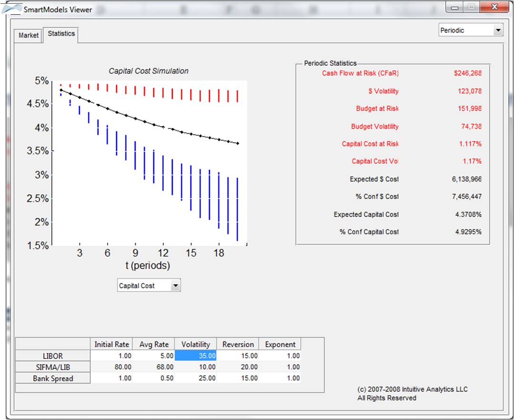
Task: Select the LIBOR row header
Action: click(53, 356)
